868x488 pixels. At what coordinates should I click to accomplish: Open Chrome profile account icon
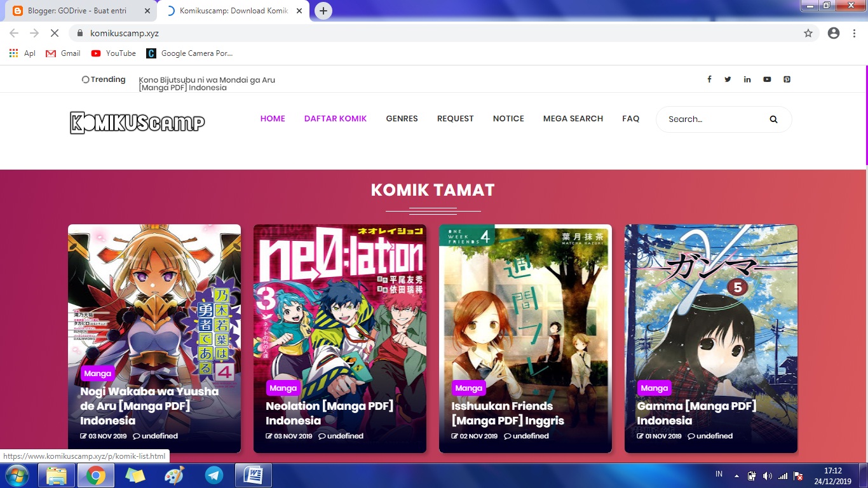[x=834, y=33]
